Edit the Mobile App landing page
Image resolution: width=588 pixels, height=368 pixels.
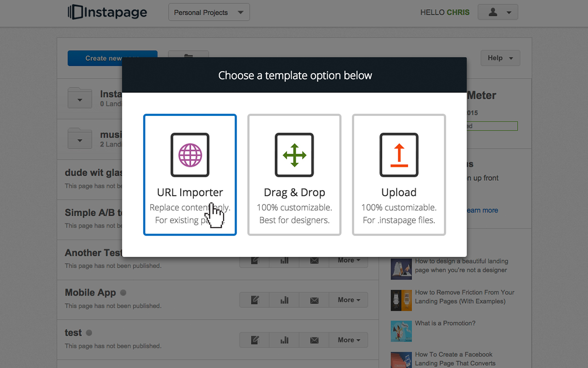254,299
